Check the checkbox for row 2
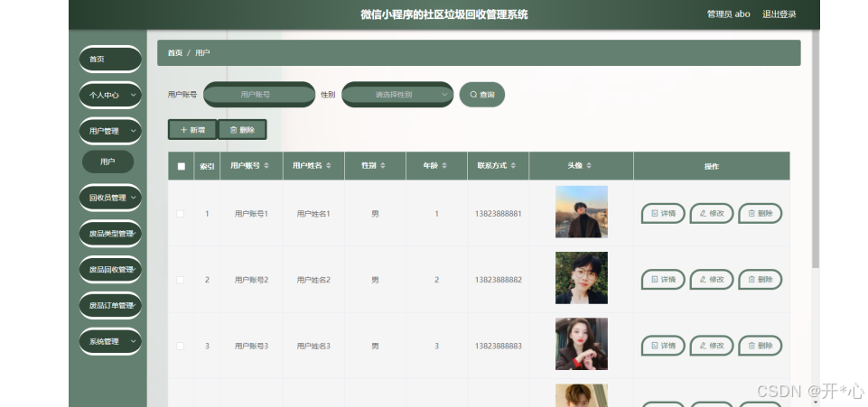The width and height of the screenshot is (868, 407). coord(181,280)
